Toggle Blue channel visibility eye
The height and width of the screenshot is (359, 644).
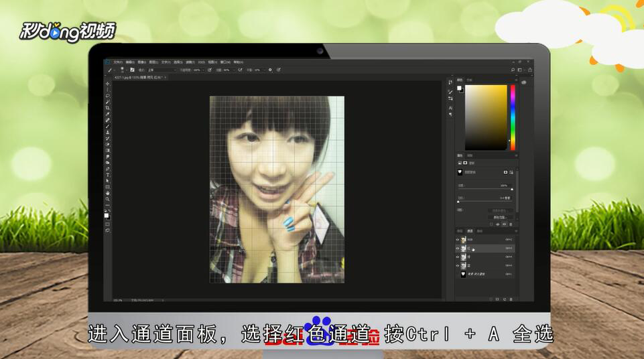click(x=458, y=265)
